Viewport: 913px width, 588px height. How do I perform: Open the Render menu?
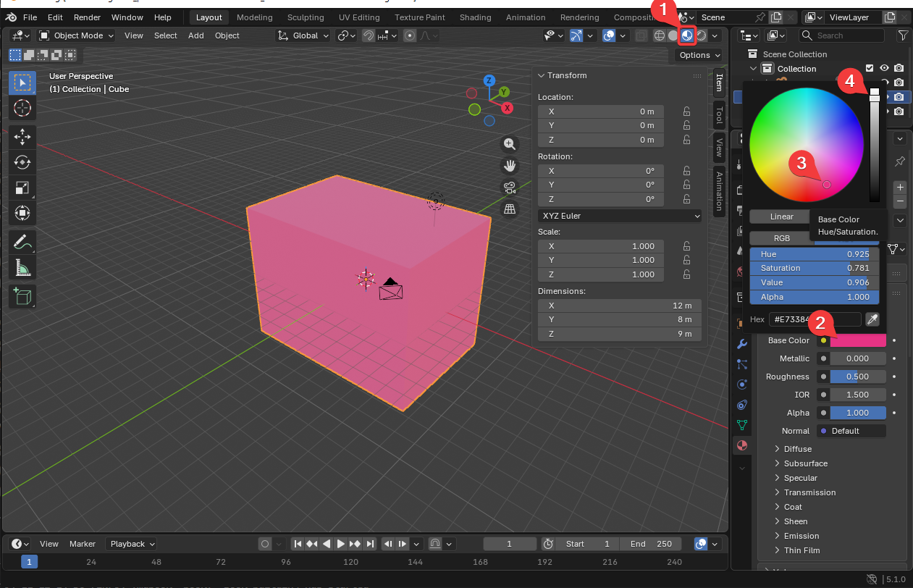point(88,17)
